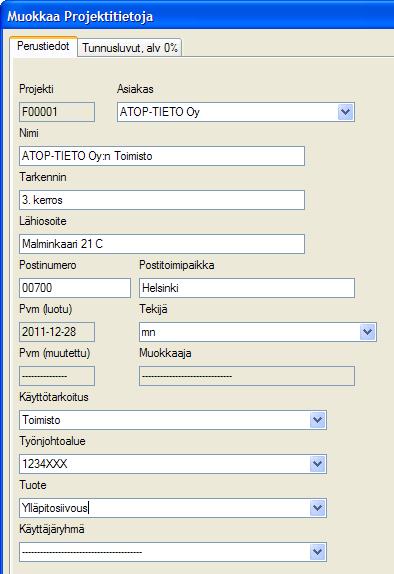
Task: Click the Käyttötarkoitus label
Action: click(54, 397)
